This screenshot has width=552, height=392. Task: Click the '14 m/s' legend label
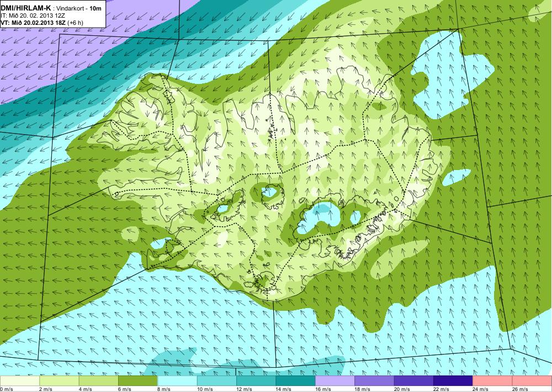coord(284,389)
